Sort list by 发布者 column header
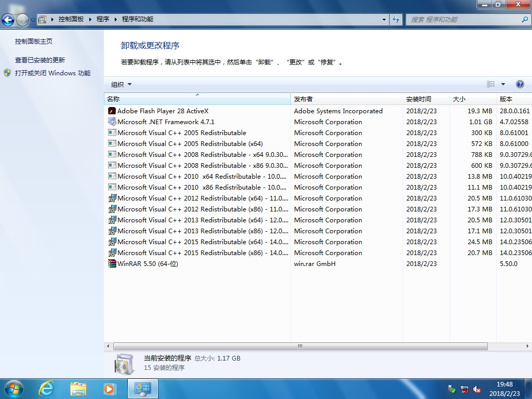The image size is (532, 399). click(347, 99)
